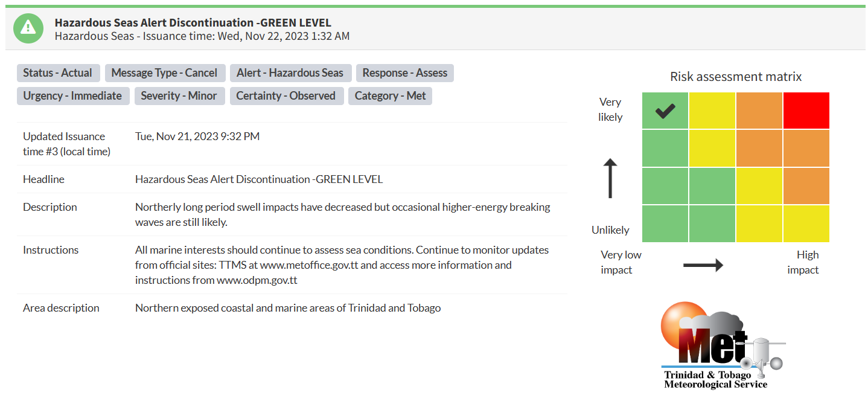
Task: Click the 'Area description' row label
Action: pyautogui.click(x=61, y=308)
